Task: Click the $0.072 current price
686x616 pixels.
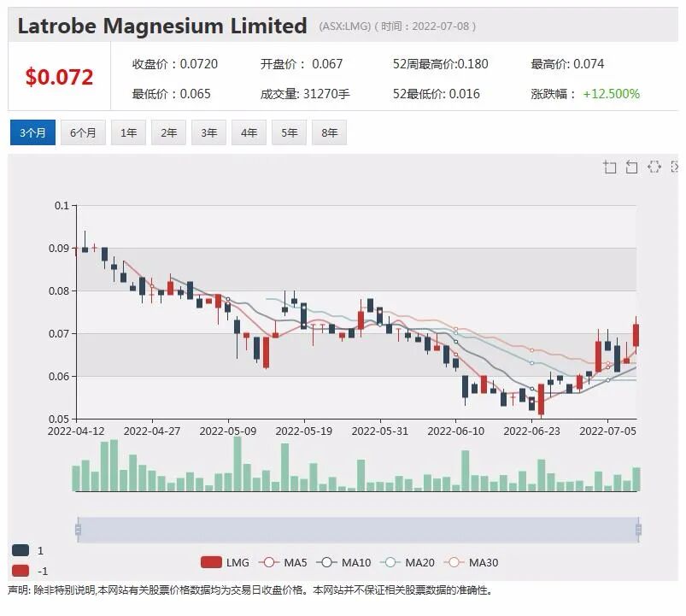Action: [59, 77]
